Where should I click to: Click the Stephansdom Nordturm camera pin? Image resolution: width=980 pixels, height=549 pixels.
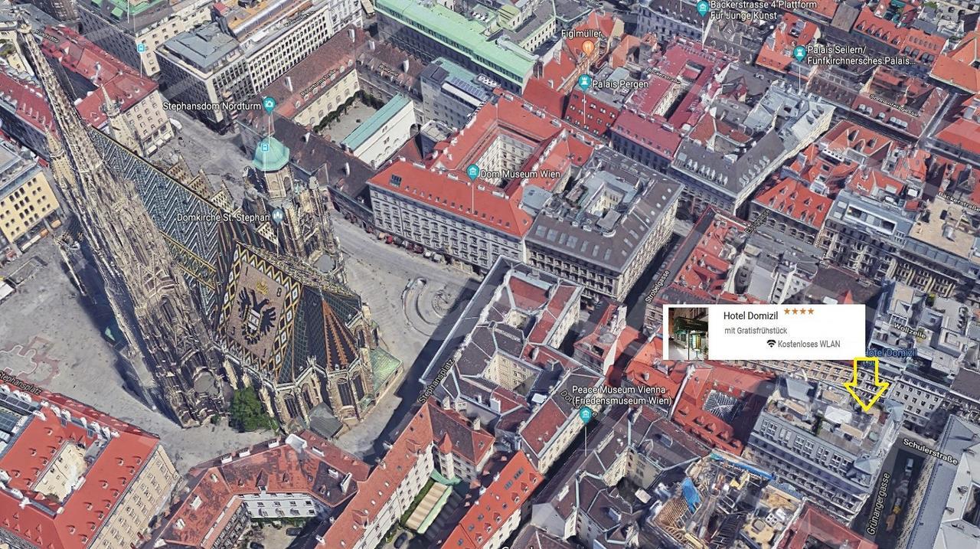click(269, 104)
